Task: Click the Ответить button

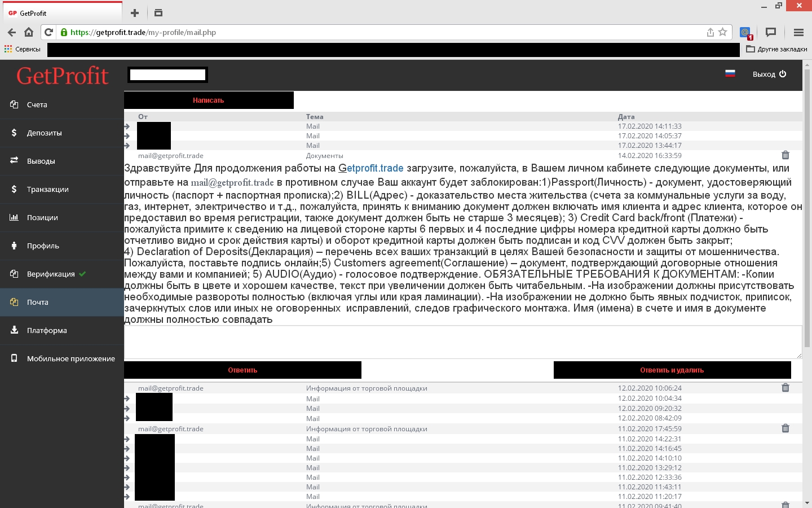Action: (x=242, y=370)
